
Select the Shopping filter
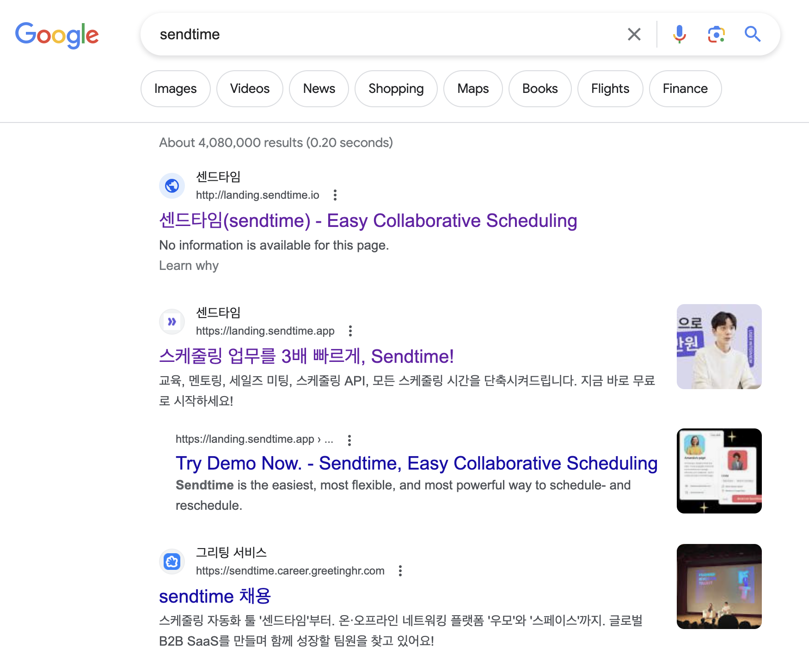396,89
